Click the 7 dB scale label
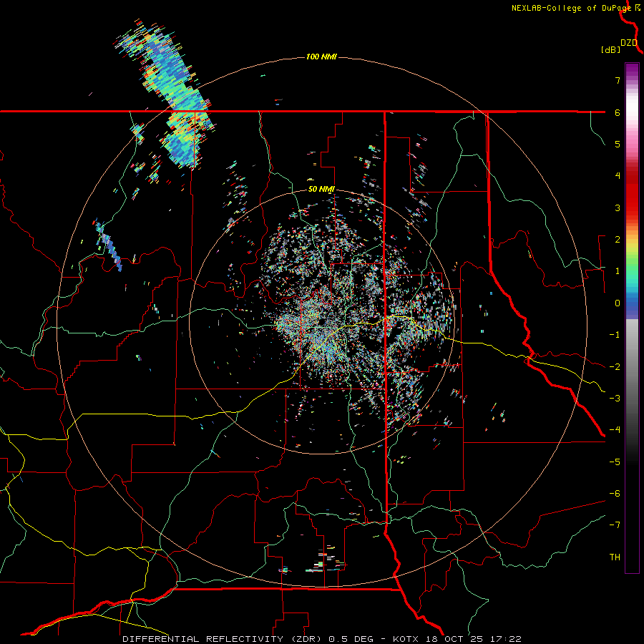 [x=618, y=80]
